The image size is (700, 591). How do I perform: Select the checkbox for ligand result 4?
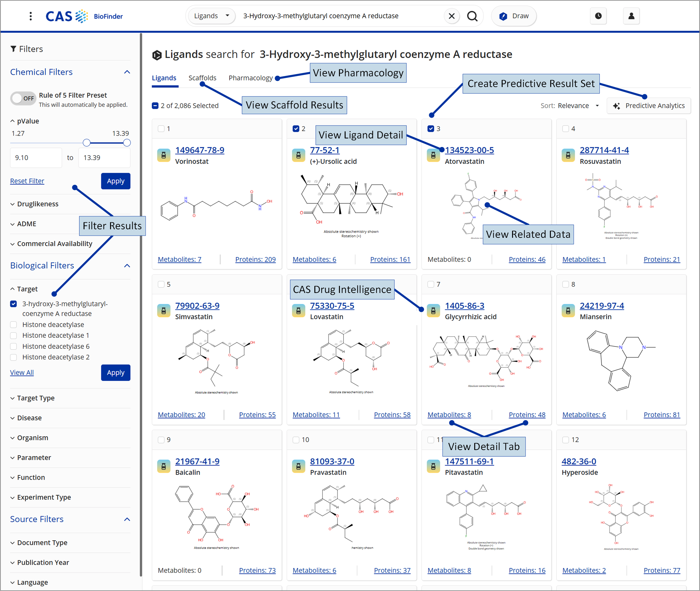coord(565,129)
